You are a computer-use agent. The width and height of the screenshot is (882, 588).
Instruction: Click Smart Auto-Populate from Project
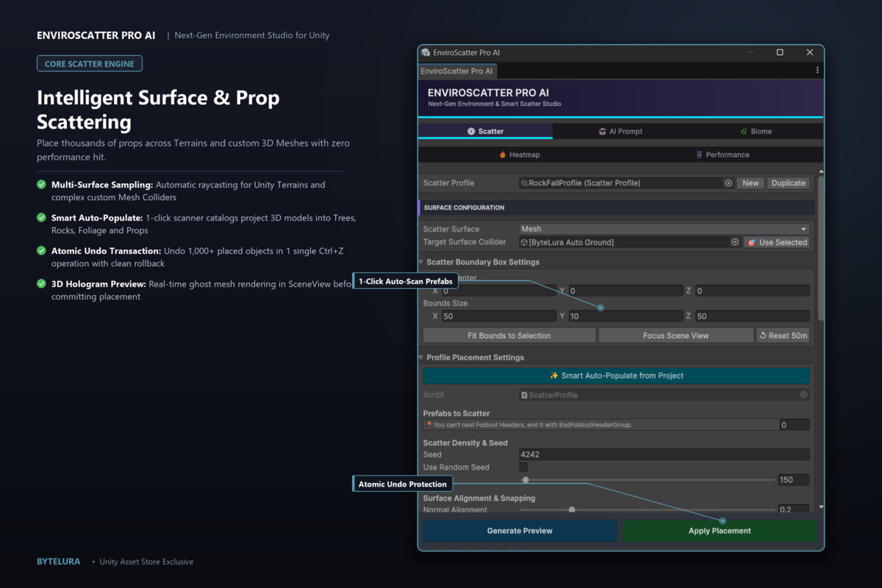(x=617, y=376)
